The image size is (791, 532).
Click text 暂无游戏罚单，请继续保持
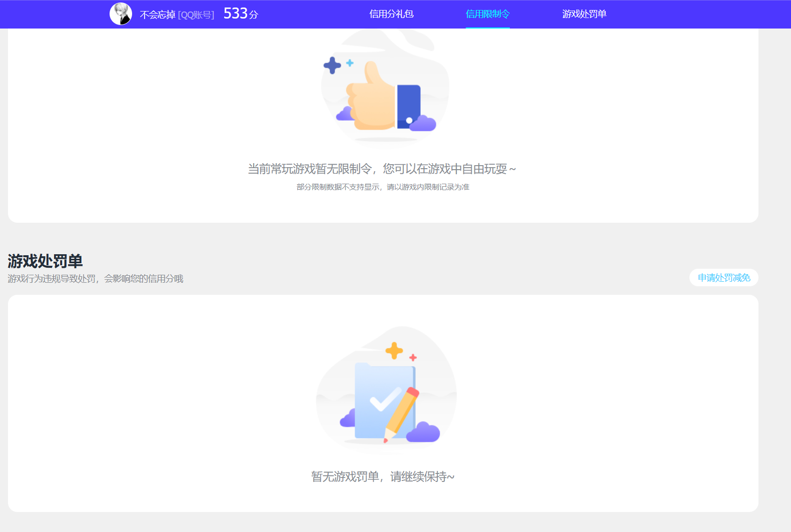click(x=383, y=477)
